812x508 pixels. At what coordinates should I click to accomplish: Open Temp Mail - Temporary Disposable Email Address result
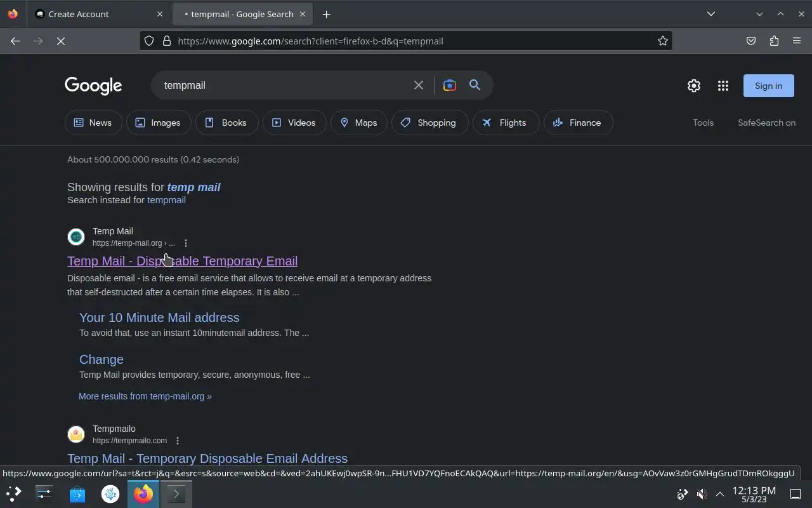click(x=207, y=458)
